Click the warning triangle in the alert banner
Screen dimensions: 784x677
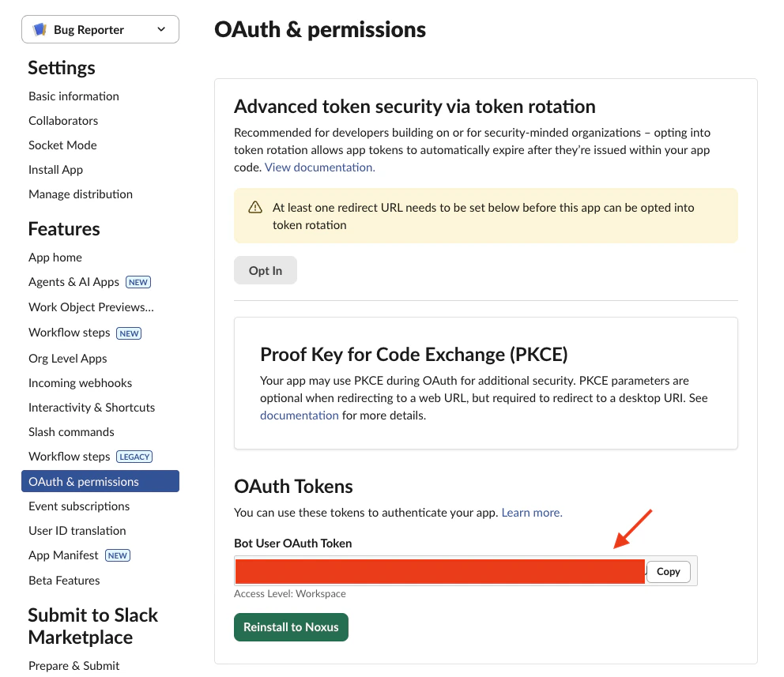[x=254, y=206]
